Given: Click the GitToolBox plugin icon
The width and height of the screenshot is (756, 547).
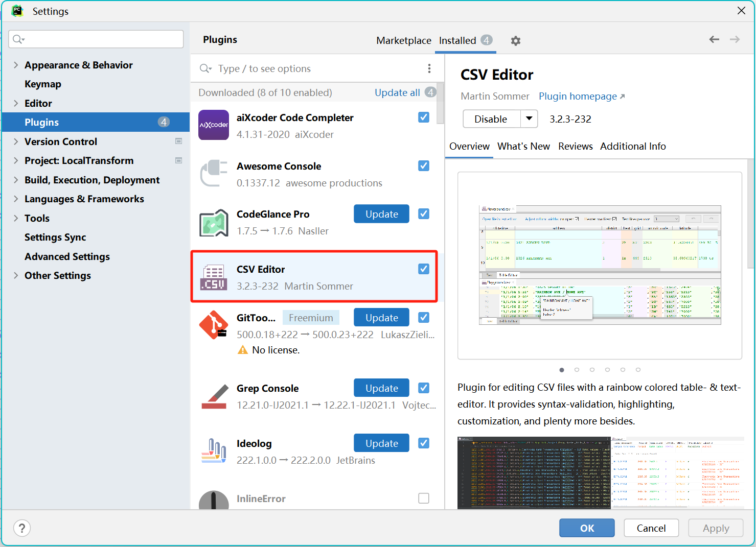Looking at the screenshot, I should tap(214, 325).
